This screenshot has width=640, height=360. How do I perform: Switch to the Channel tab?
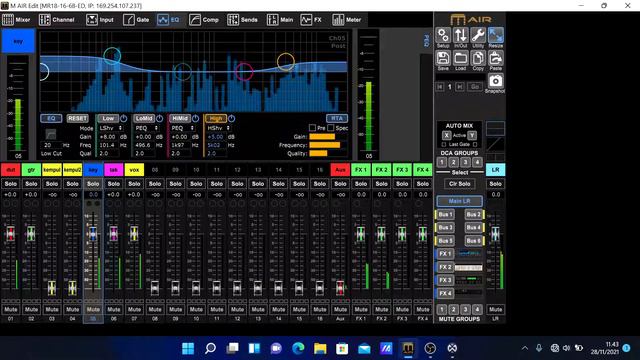[x=57, y=20]
